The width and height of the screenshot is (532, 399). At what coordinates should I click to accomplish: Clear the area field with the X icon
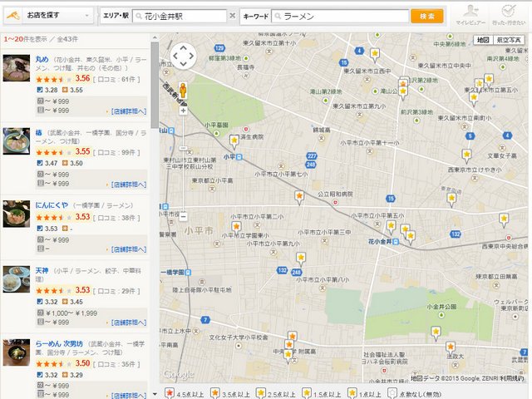233,16
